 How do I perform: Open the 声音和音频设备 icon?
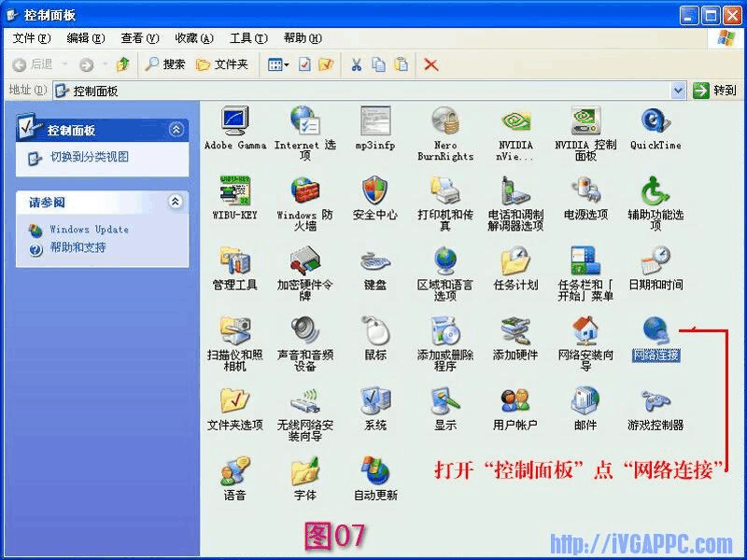click(x=305, y=331)
